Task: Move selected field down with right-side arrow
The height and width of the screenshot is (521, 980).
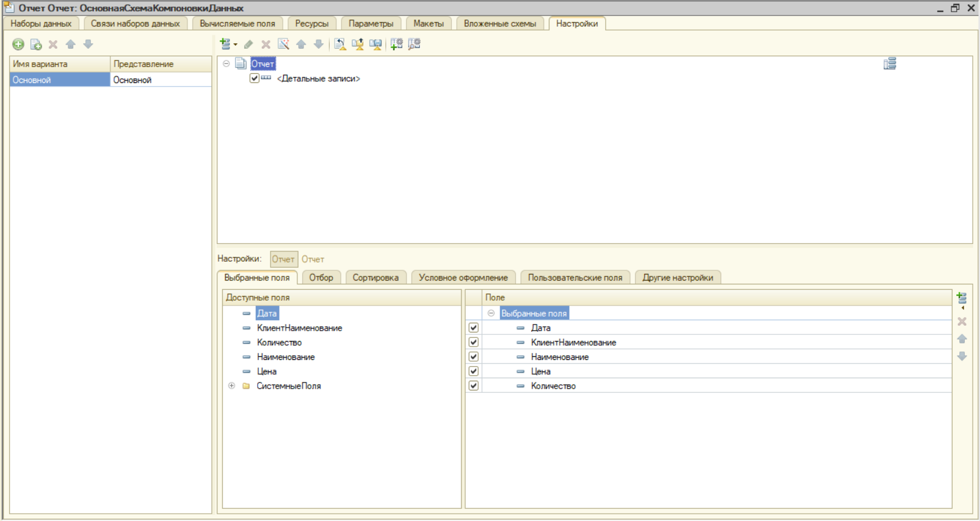Action: pos(962,356)
